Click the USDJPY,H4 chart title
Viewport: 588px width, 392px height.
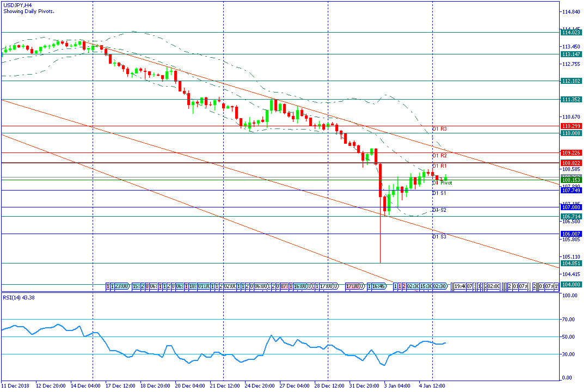tap(17, 5)
